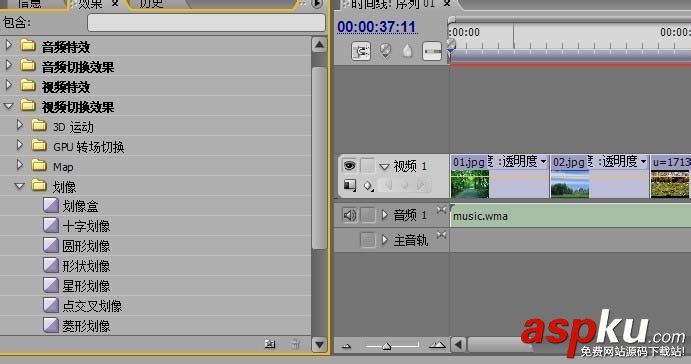
Task: Go to next keyframe in Video 1
Action: coord(421,186)
